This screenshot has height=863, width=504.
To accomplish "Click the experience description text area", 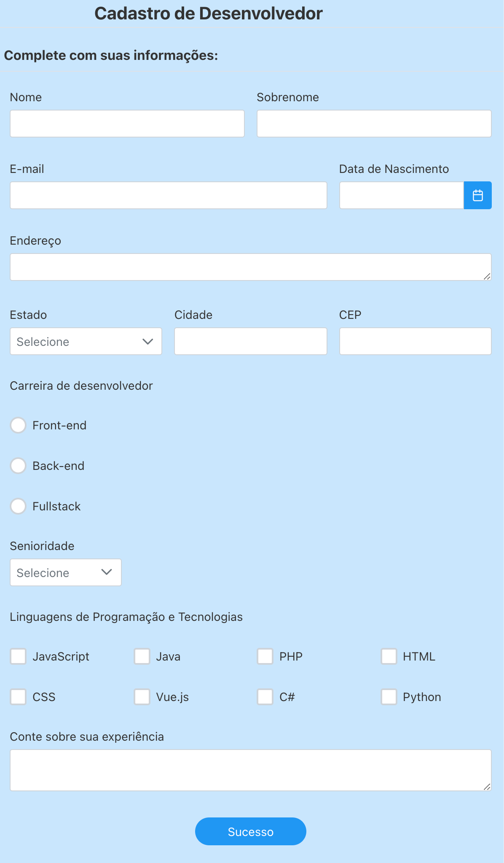I will [x=251, y=770].
